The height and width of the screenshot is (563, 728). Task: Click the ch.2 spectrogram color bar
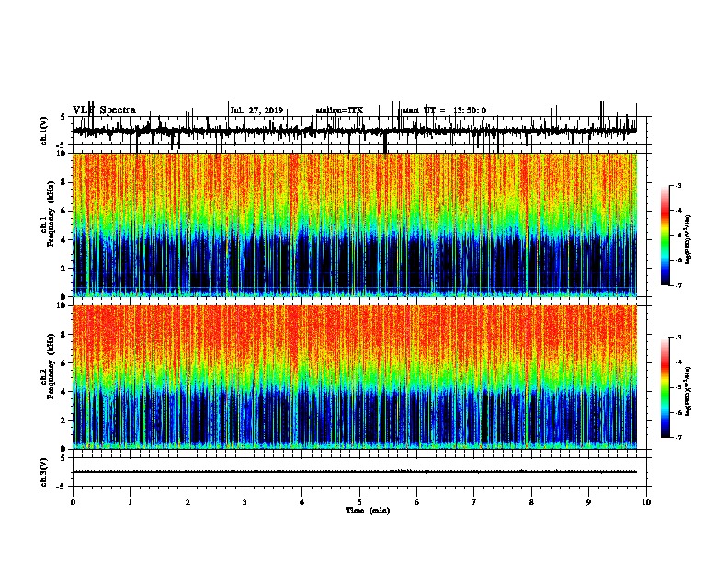pyautogui.click(x=665, y=387)
